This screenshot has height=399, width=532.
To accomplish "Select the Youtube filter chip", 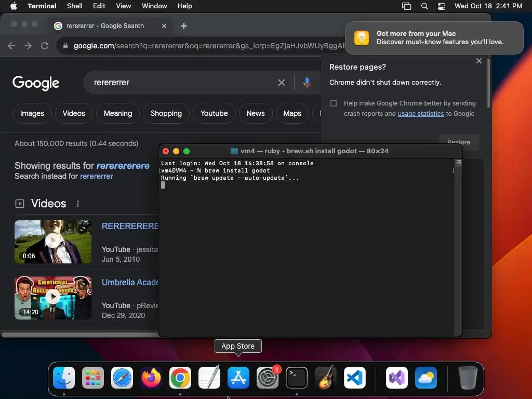I will (214, 113).
